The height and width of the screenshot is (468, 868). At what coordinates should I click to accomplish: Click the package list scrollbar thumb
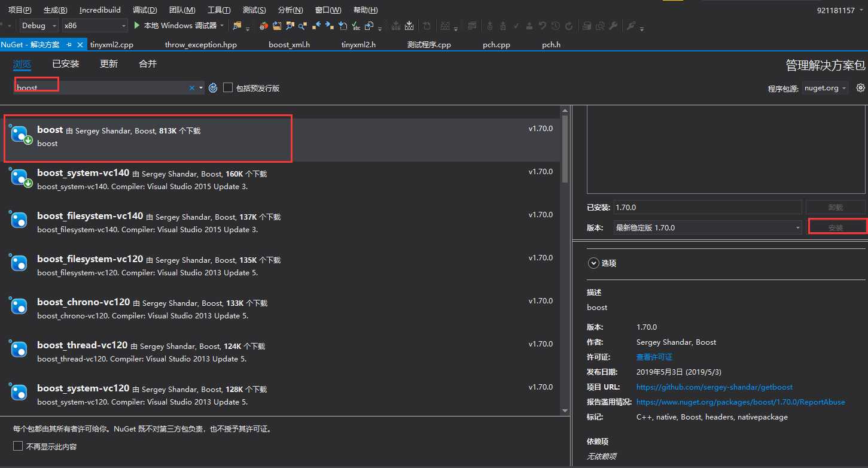click(565, 150)
